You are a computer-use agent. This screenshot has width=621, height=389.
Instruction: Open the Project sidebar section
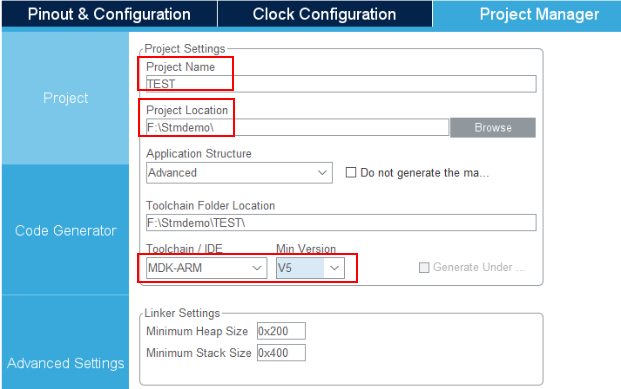click(65, 98)
